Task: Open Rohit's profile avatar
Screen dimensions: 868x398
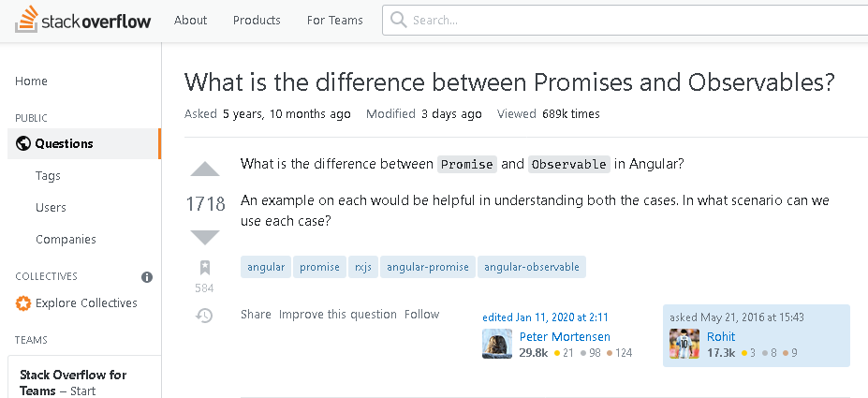Action: [684, 343]
